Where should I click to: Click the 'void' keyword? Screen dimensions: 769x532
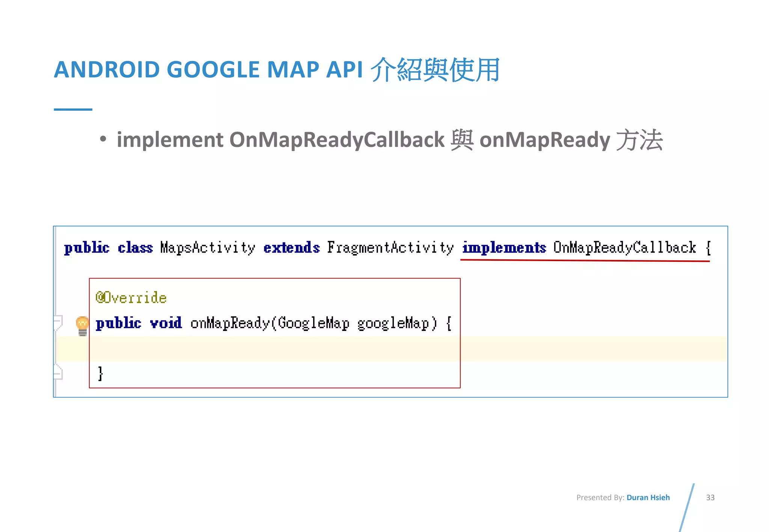point(166,323)
